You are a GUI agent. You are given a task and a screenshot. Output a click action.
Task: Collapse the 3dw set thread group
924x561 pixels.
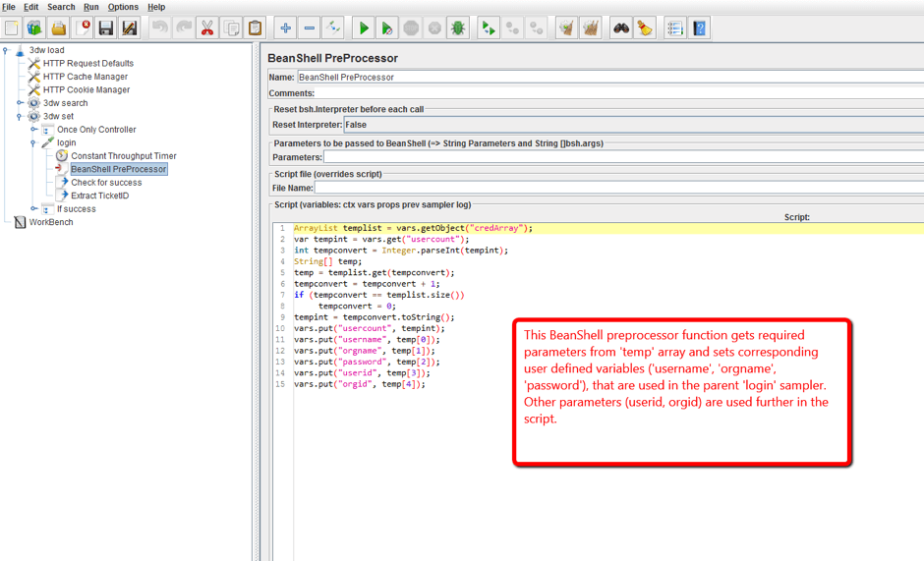20,116
